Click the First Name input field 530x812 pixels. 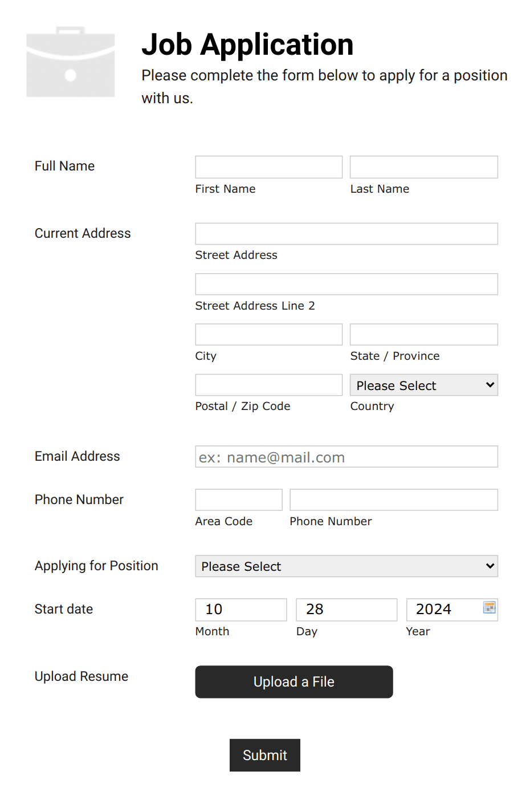coord(268,167)
